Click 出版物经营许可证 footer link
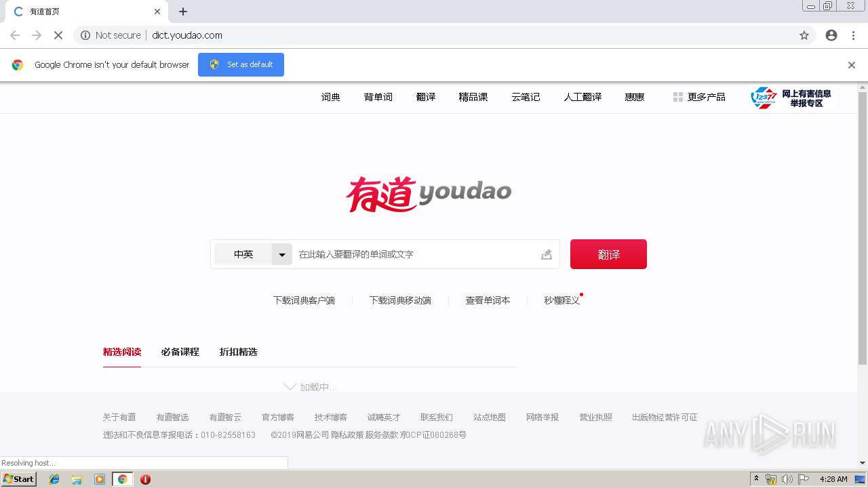 [665, 417]
